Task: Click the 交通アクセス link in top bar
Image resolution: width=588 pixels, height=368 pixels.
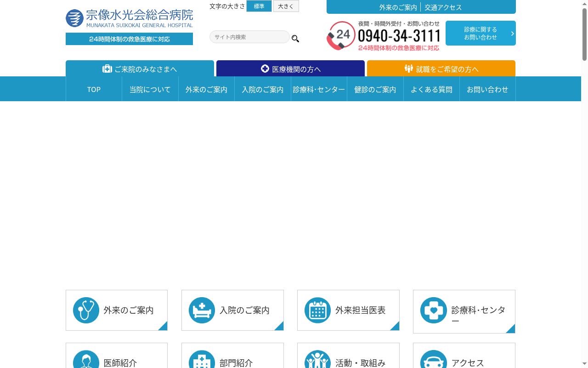Action: click(443, 7)
